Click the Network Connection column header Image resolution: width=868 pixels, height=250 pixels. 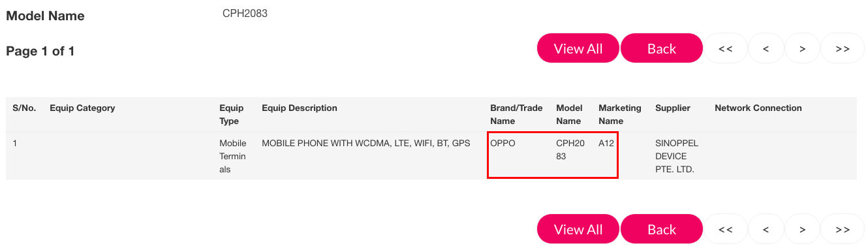[758, 108]
